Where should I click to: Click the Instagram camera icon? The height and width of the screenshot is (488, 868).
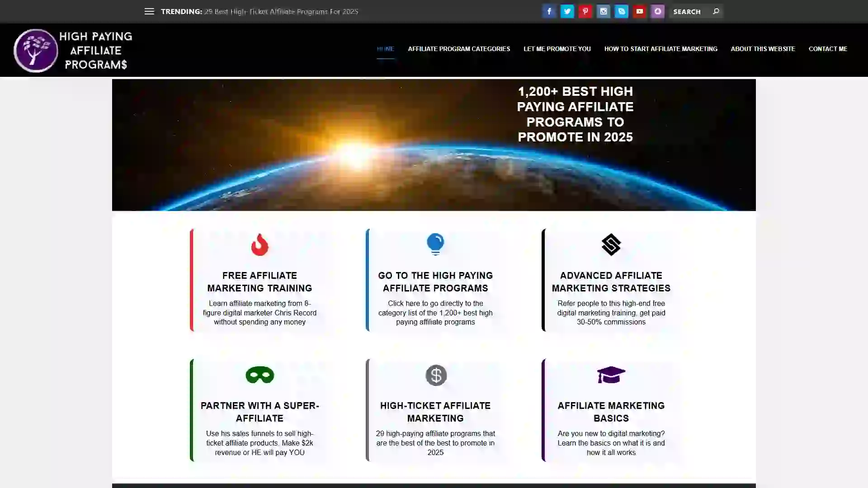(x=603, y=11)
